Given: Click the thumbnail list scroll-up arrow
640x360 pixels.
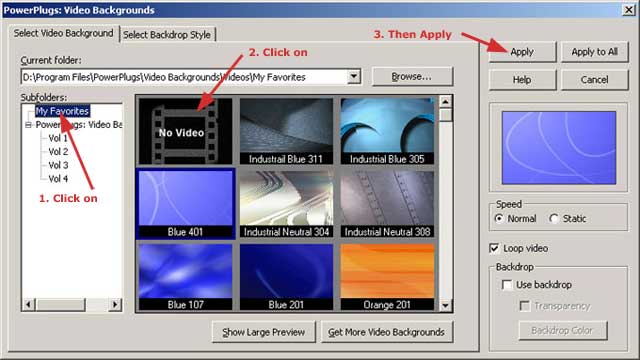Looking at the screenshot, I should tap(445, 101).
